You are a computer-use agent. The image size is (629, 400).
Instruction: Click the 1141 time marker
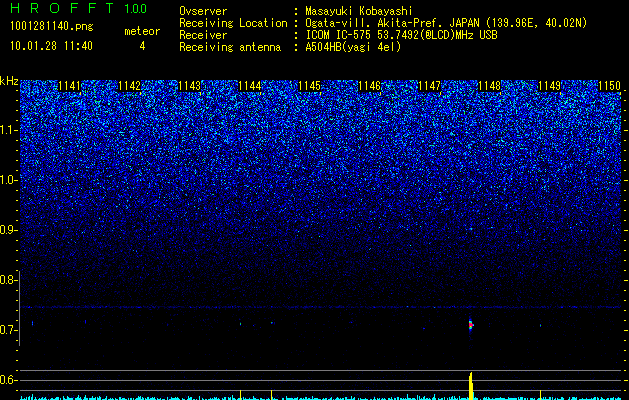tap(69, 86)
